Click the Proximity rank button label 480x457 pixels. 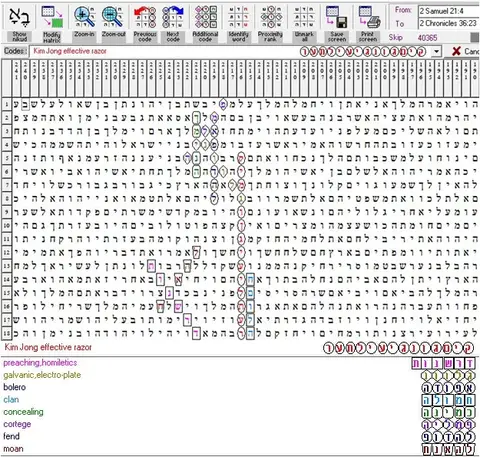click(270, 37)
